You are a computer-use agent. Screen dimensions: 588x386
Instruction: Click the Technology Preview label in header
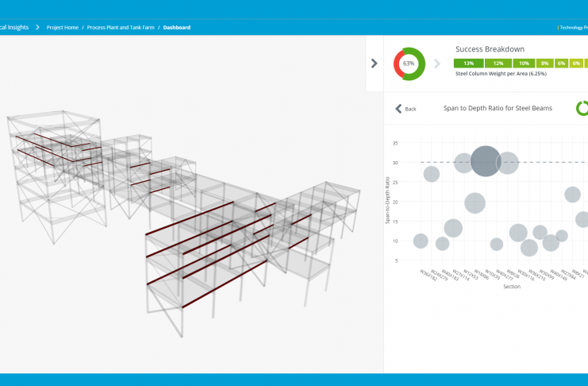(573, 27)
